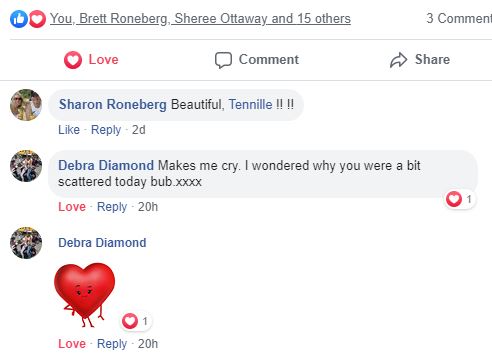Reply to Sharon Roneberg's comment

106,130
